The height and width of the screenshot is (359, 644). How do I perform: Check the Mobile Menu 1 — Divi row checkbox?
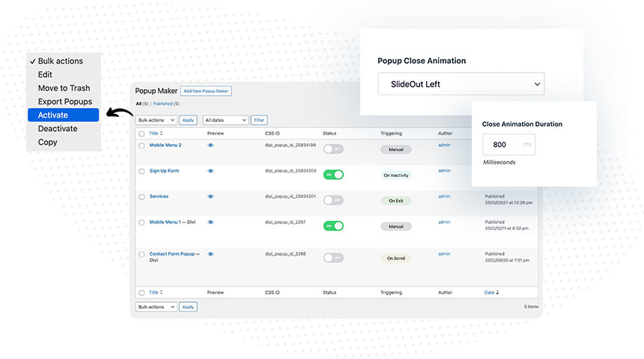pyautogui.click(x=142, y=223)
